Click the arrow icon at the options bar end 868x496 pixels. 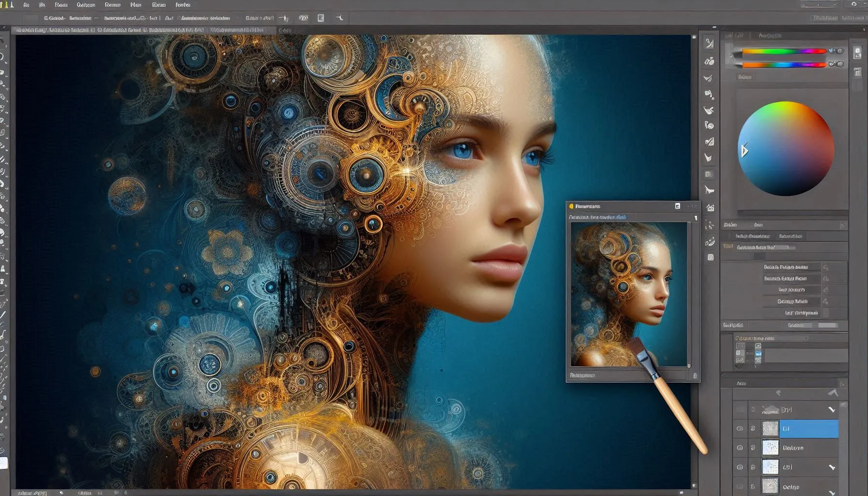340,18
